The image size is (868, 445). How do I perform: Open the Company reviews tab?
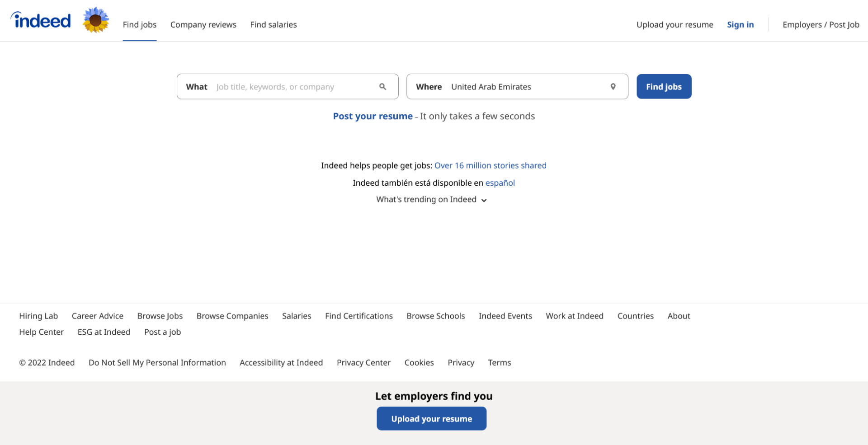pos(203,24)
